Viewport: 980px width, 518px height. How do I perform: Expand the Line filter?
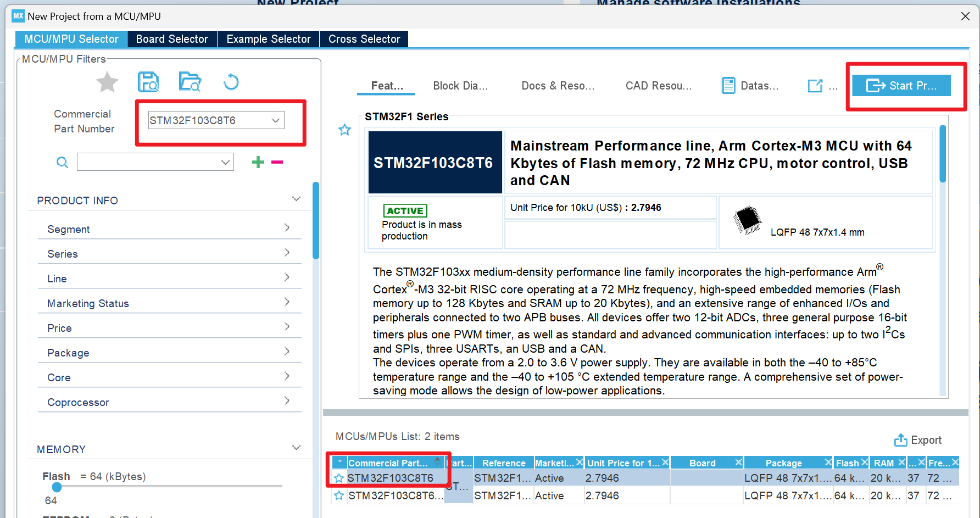(170, 278)
